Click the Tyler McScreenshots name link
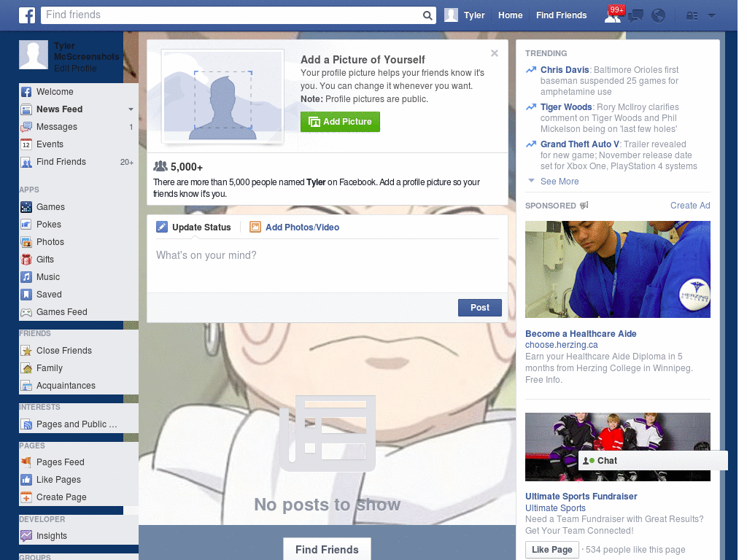Viewport: 747px width, 560px height. 86,52
